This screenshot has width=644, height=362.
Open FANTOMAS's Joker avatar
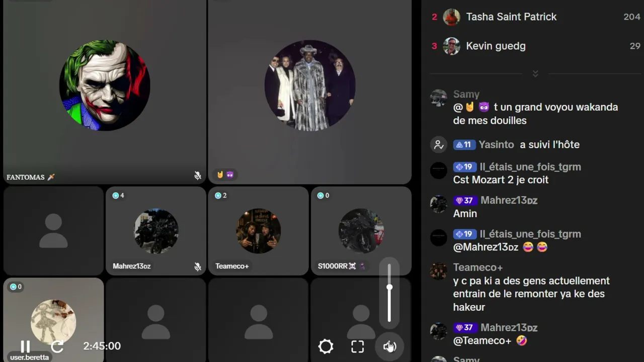[105, 85]
